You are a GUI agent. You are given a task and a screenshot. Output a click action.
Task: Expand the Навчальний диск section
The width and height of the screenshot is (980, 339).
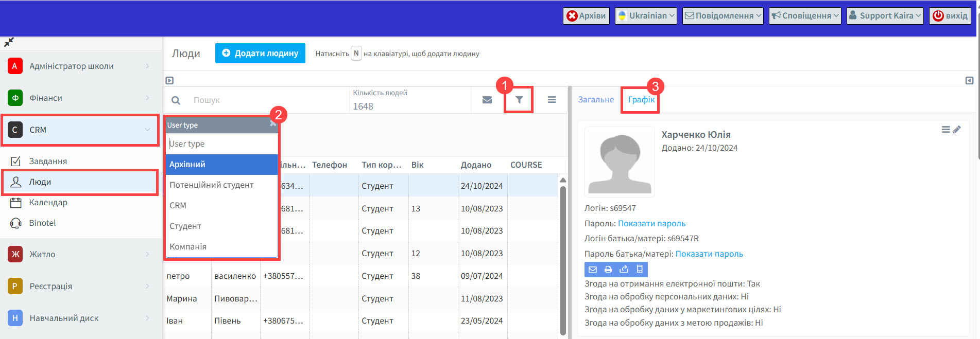[x=147, y=318]
